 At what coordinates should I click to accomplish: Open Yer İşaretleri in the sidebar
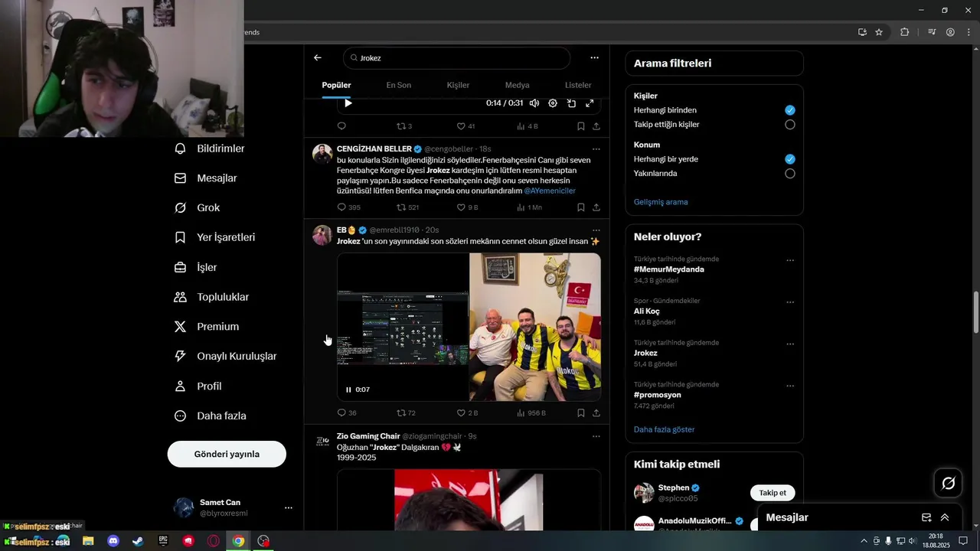point(215,237)
